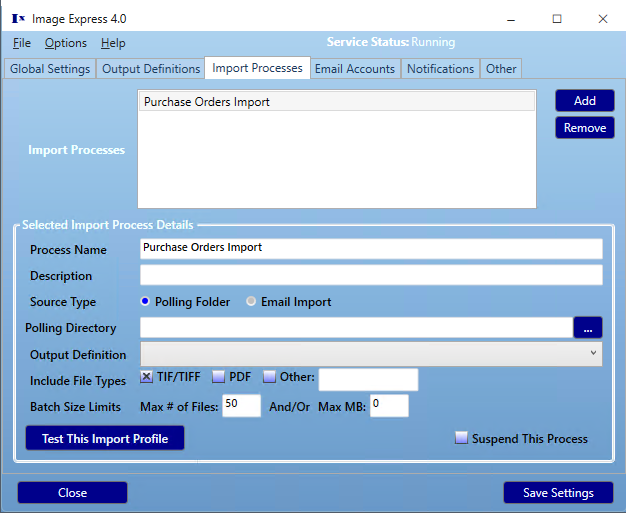
Task: Remove the selected import process
Action: 584,128
